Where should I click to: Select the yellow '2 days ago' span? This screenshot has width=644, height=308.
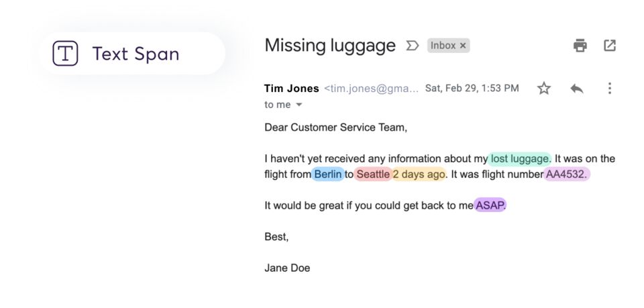419,174
